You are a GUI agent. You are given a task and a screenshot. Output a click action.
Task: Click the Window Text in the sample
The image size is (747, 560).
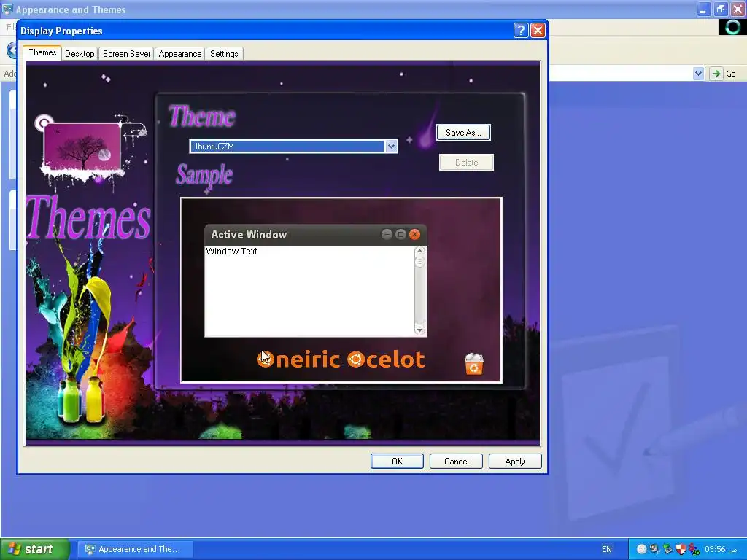click(x=231, y=252)
